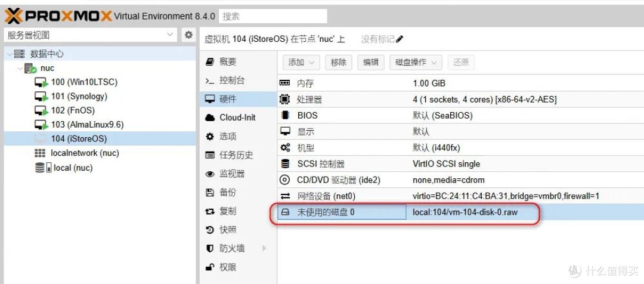Click the value local:104/vm-104-disk-0.raw
This screenshot has width=644, height=284.
point(465,212)
